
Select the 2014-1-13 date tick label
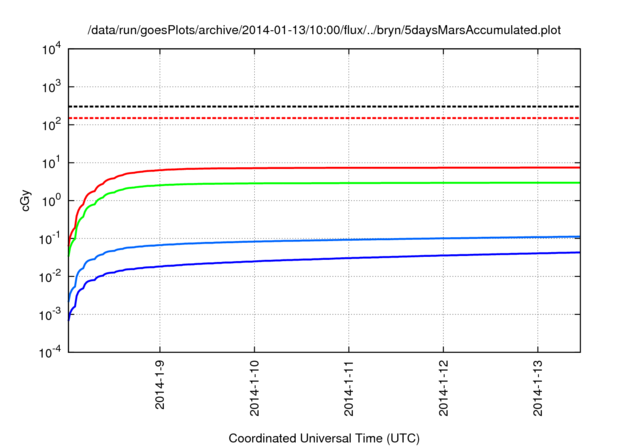[x=540, y=389]
